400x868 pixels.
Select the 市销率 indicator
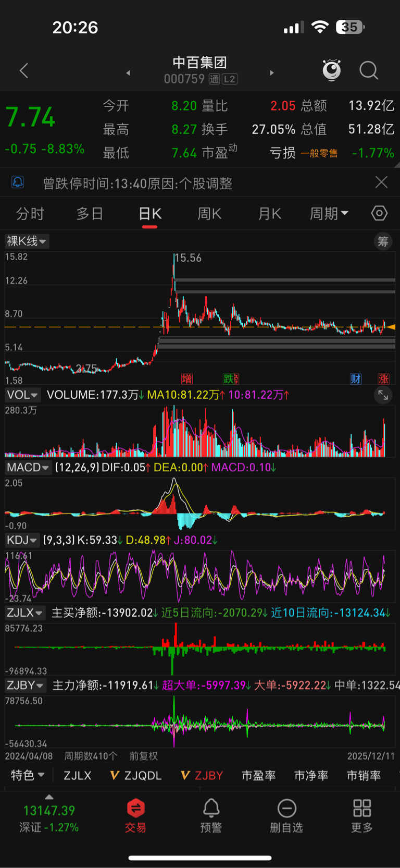364,776
